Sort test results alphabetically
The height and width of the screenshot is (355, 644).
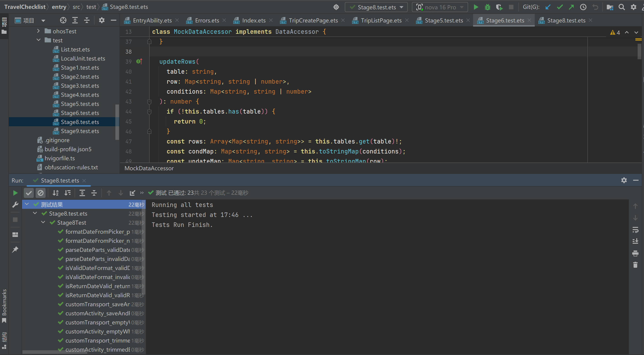coord(56,193)
